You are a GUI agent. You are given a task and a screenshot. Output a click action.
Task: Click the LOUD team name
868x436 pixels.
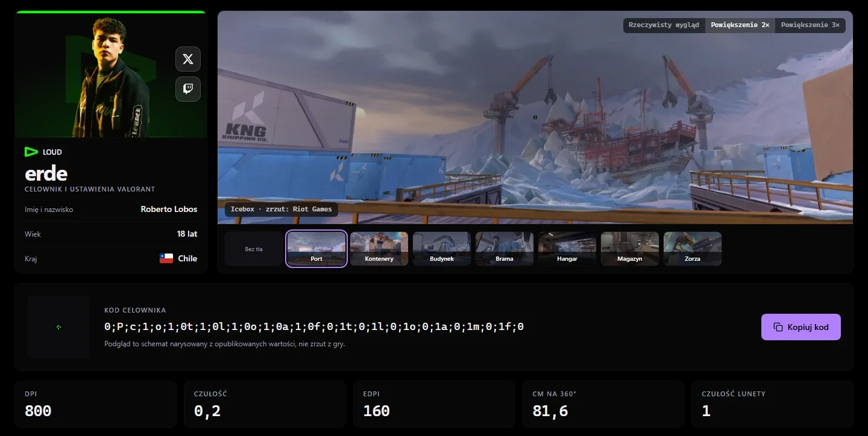(x=52, y=152)
